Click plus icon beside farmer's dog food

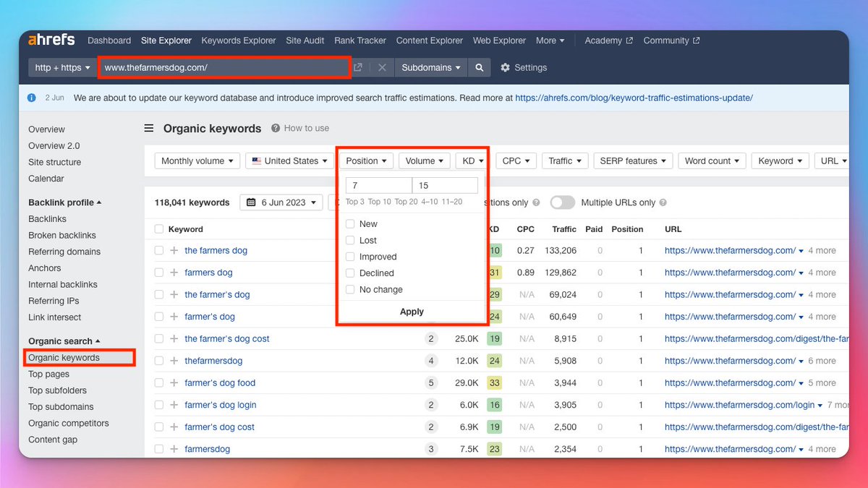174,382
